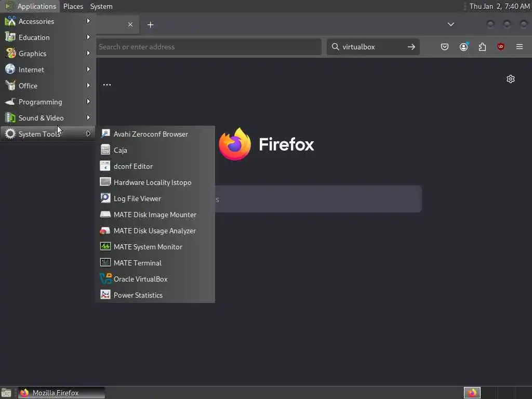Open MATE Disk Usage Analyzer label
The image size is (532, 399).
[155, 231]
